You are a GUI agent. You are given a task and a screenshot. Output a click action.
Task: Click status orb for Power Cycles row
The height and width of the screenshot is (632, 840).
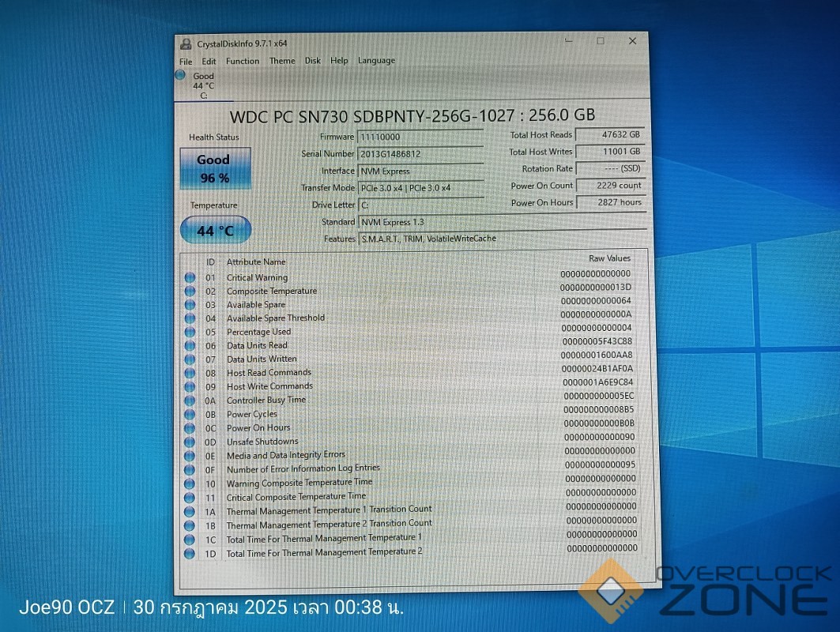click(x=190, y=415)
